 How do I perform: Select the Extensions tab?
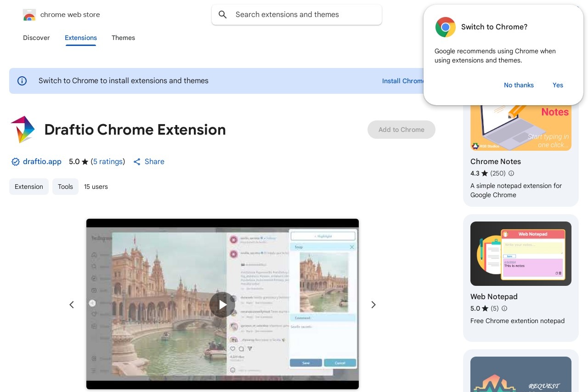pos(81,38)
